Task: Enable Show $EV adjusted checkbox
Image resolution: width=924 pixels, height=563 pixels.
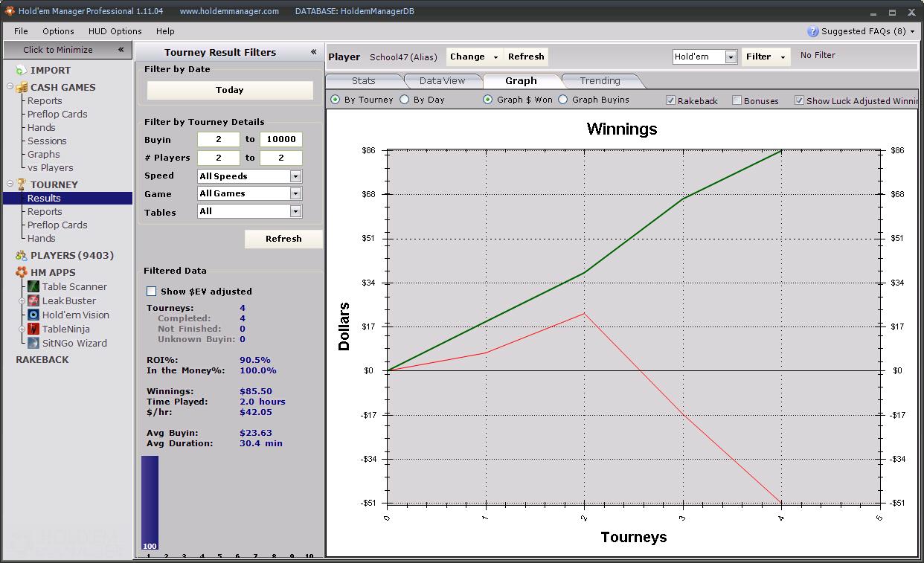Action: coord(152,291)
